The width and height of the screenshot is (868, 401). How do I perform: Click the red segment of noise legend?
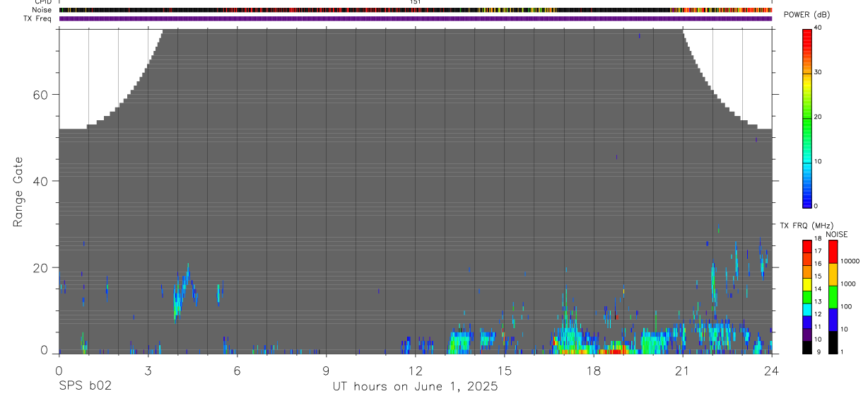click(833, 252)
